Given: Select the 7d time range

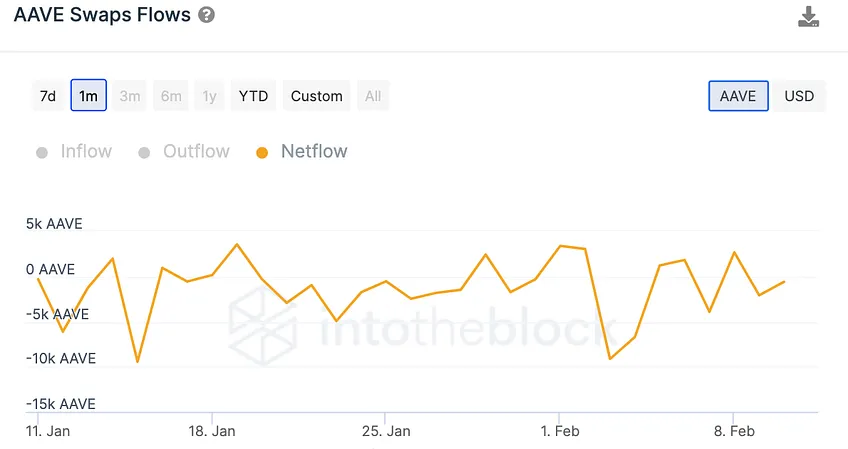Looking at the screenshot, I should 48,96.
